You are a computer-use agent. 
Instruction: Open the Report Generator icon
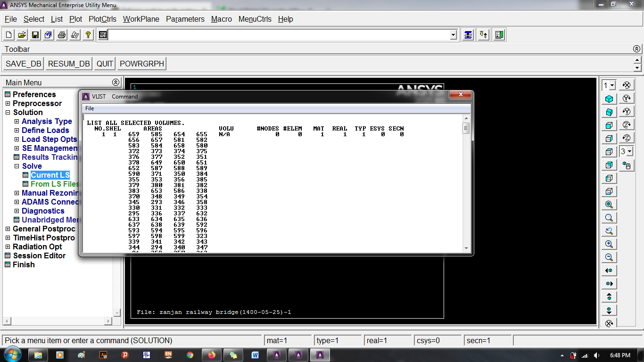[75, 35]
